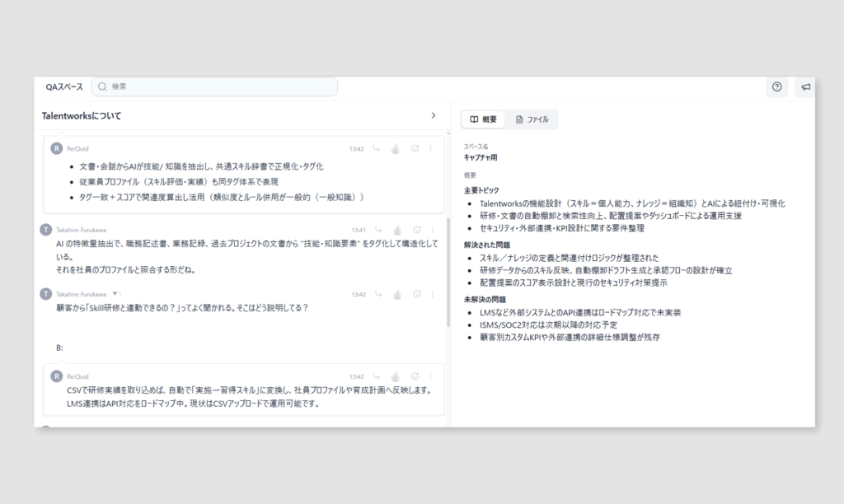Open more options on first Re:Quid message
Image resolution: width=844 pixels, height=504 pixels.
coord(431,149)
